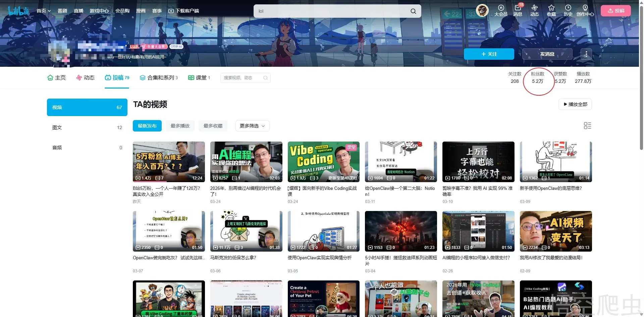Open the Vibe Coding 课堂 thumbnail
The image size is (644, 317).
(324, 162)
